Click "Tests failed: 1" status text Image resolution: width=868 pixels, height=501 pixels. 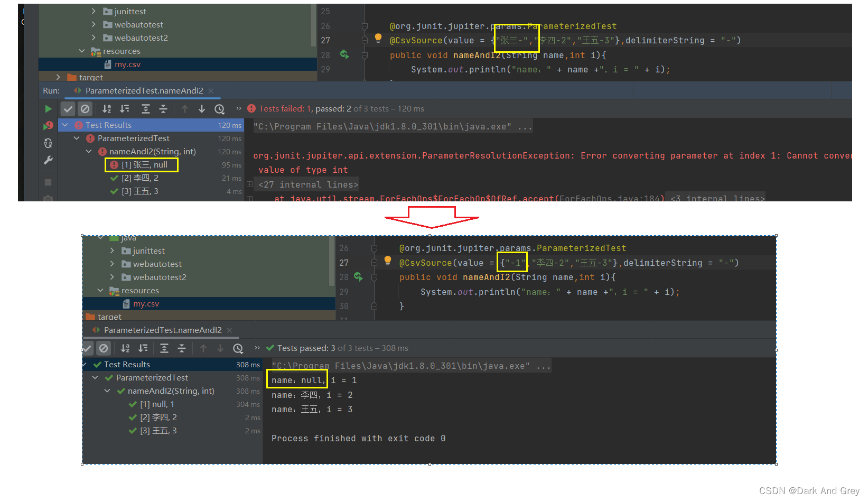click(x=286, y=109)
